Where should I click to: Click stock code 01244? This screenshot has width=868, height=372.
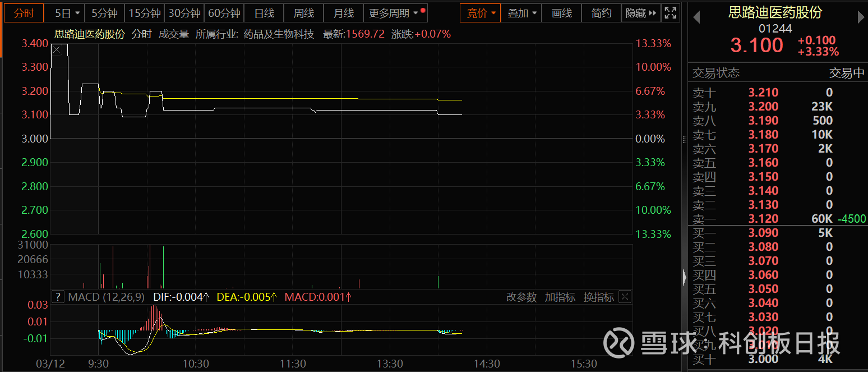coord(775,29)
